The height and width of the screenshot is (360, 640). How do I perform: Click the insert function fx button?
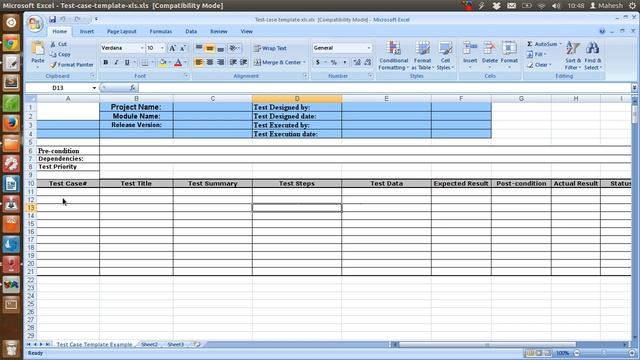click(132, 88)
